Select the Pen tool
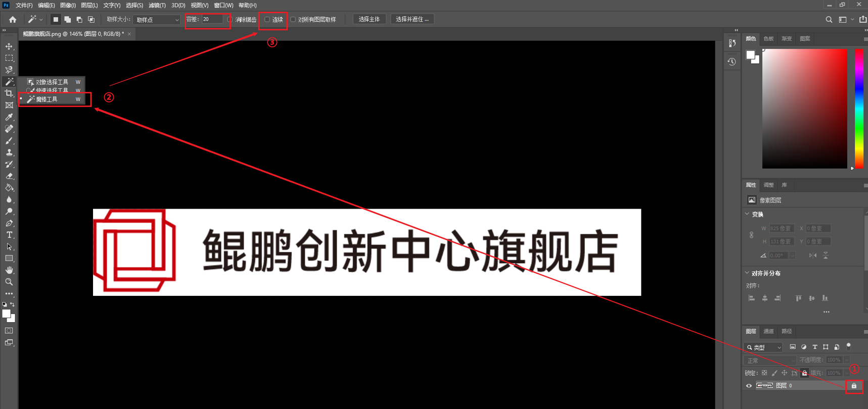The width and height of the screenshot is (868, 409). pyautogui.click(x=9, y=223)
